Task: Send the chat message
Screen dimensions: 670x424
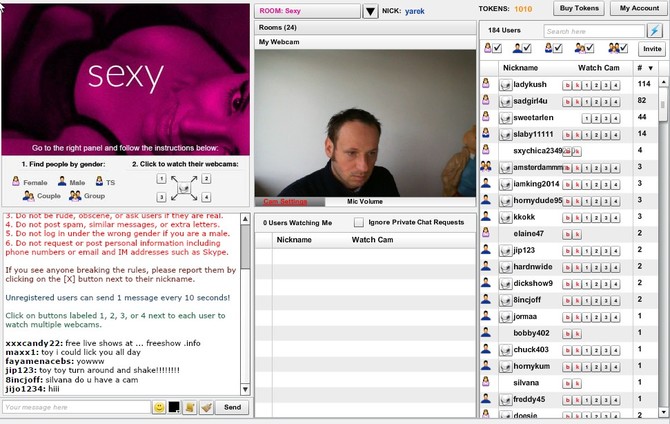Action: (x=232, y=407)
